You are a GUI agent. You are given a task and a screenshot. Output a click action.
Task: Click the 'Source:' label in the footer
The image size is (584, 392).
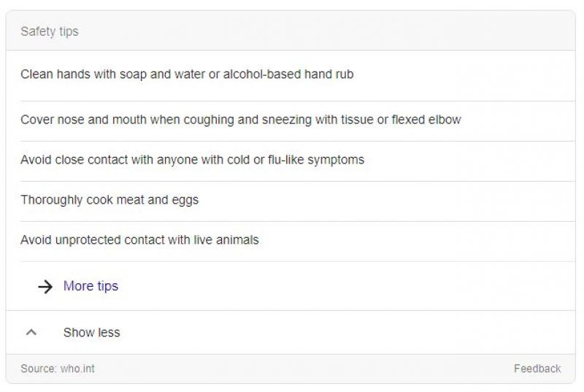(39, 369)
